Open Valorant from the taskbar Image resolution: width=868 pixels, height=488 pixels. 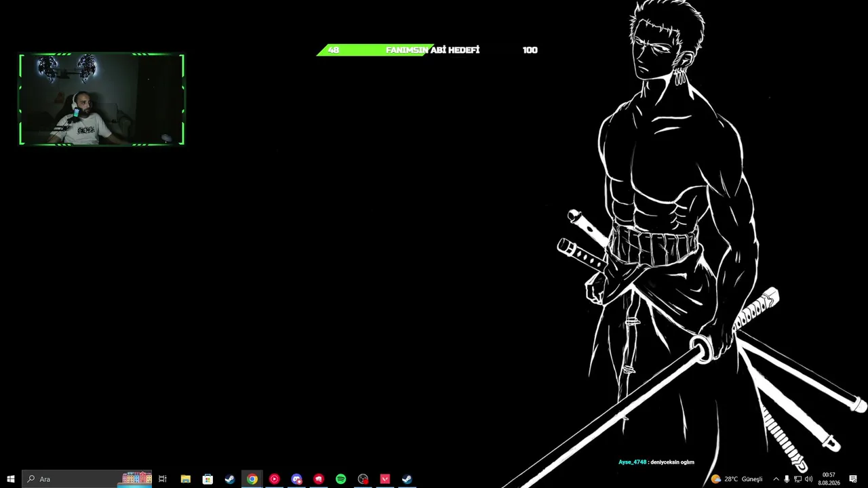385,479
